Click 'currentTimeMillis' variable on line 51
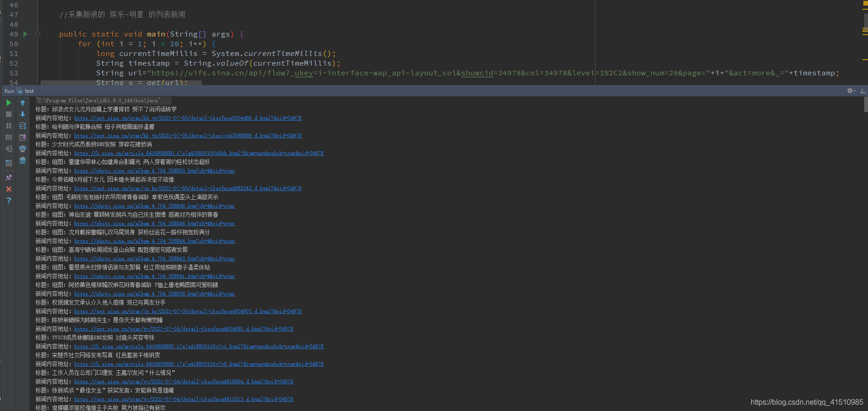The height and width of the screenshot is (411, 868). [x=158, y=54]
